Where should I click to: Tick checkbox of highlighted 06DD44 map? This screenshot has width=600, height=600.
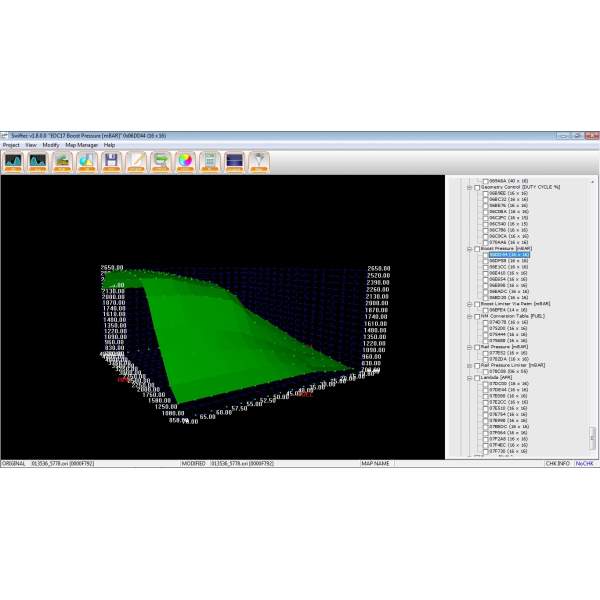coord(486,255)
